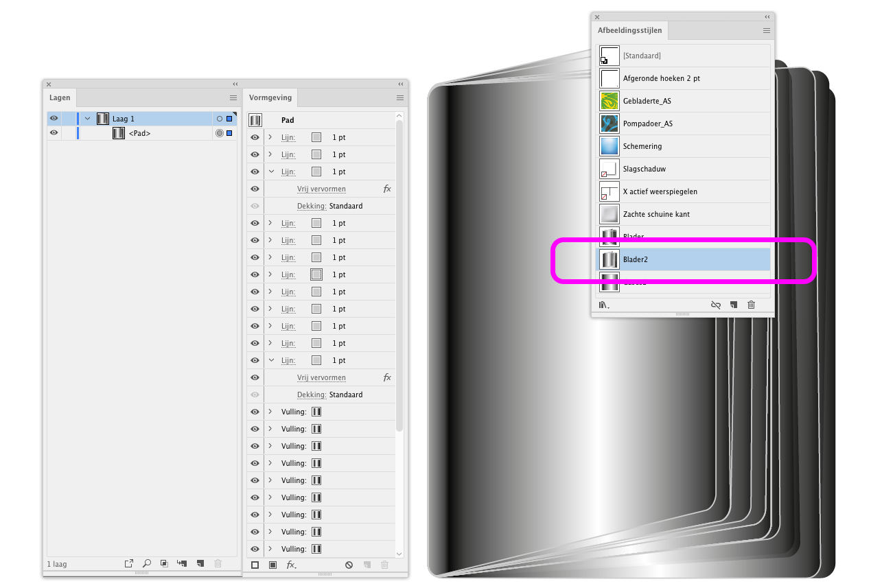Expand the first Lijn row arrow
Viewport: 882px width, 588px height.
(x=270, y=137)
